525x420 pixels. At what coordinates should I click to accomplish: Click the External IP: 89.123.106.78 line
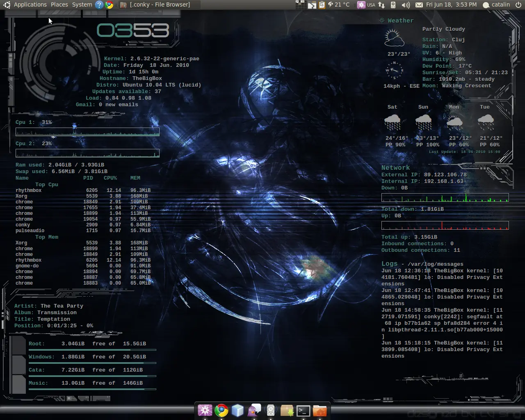pyautogui.click(x=424, y=175)
